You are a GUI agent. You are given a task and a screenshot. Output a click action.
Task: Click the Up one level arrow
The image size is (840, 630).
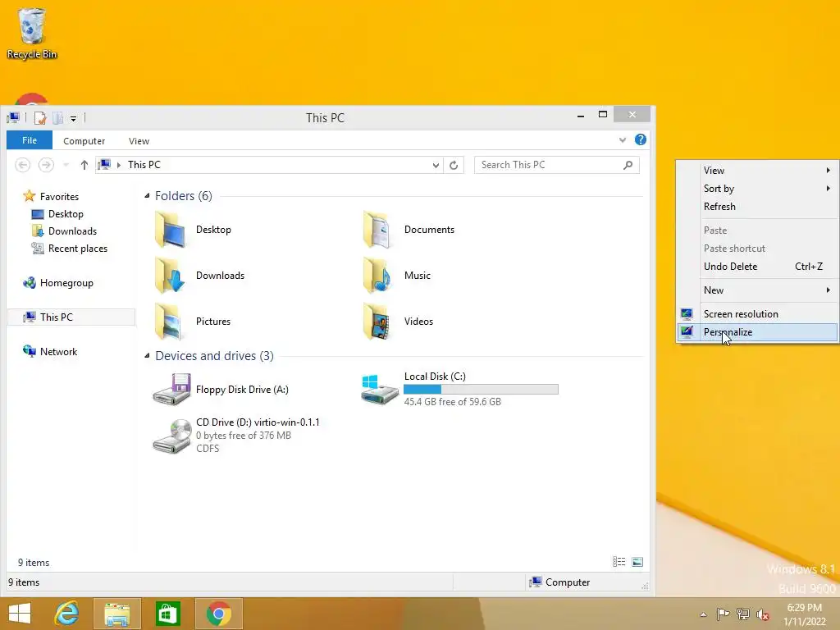tap(84, 165)
